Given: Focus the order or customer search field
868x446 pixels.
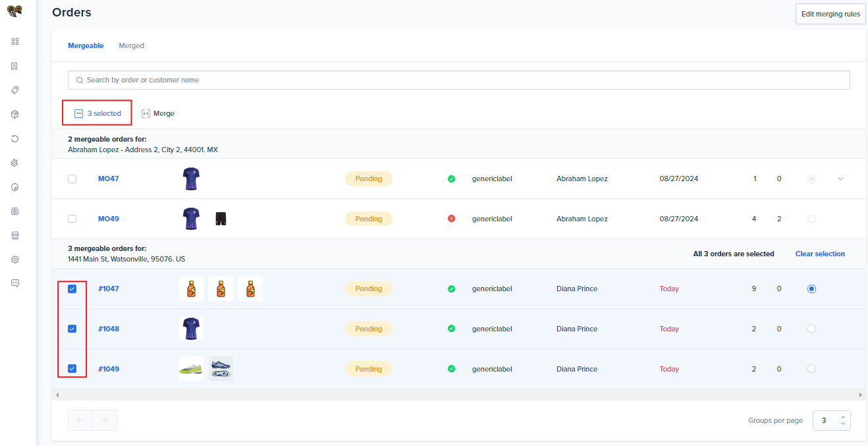Looking at the screenshot, I should (458, 80).
